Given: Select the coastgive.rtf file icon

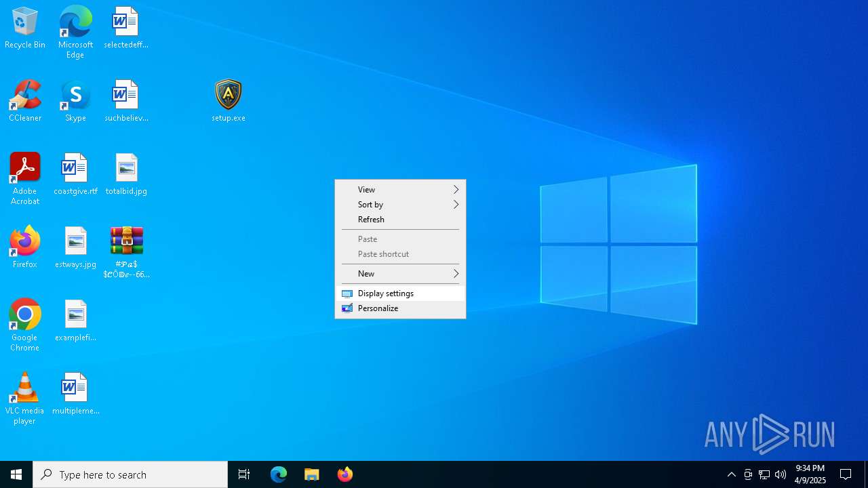Looking at the screenshot, I should 75,174.
